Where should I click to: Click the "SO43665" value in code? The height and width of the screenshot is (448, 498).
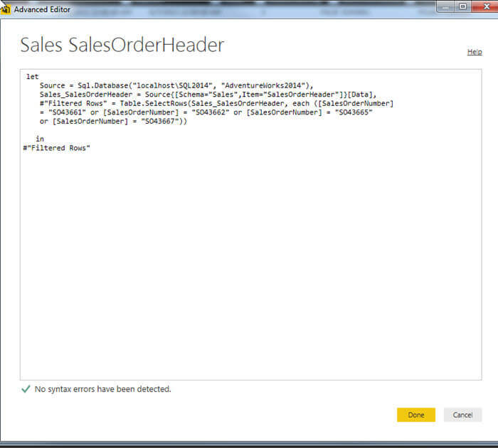coord(354,112)
